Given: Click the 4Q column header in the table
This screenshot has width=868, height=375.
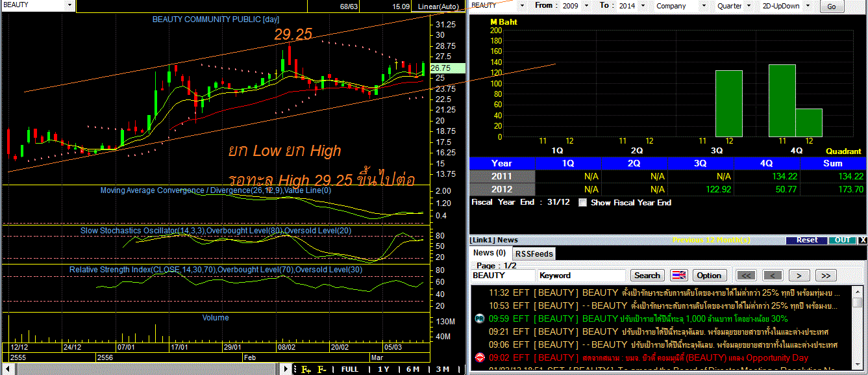Looking at the screenshot, I should [767, 163].
